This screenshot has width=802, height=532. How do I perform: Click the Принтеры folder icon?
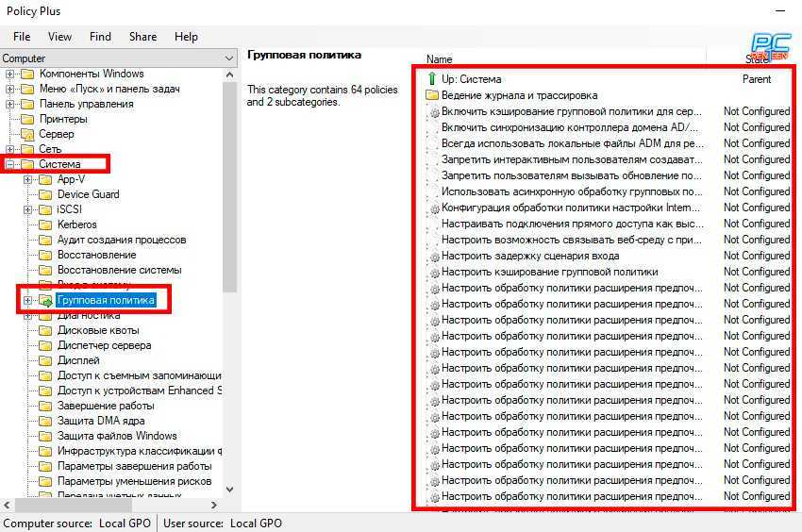tap(27, 119)
